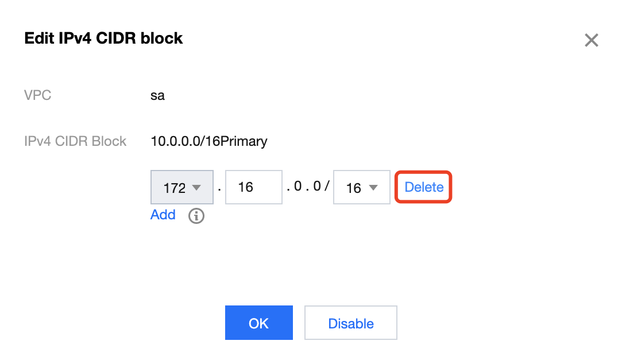Expand the /16 subnet mask dropdown
The height and width of the screenshot is (364, 618).
pyautogui.click(x=361, y=187)
